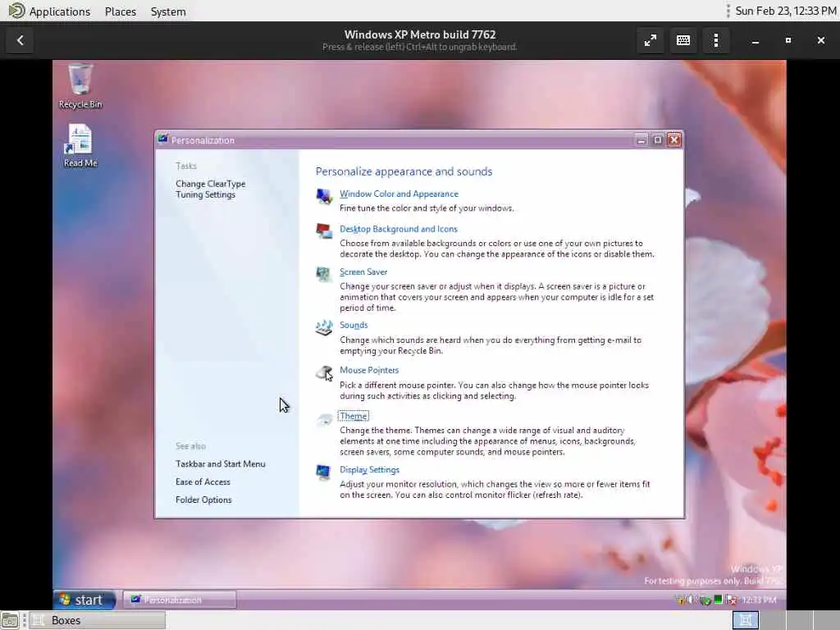Click the Screen Saver monitor icon

tap(323, 274)
